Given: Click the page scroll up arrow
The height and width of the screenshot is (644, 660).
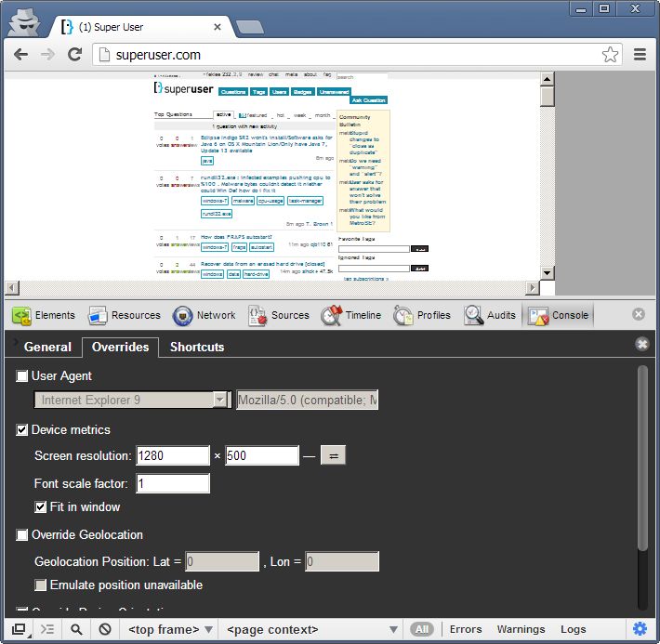Looking at the screenshot, I should coord(547,79).
